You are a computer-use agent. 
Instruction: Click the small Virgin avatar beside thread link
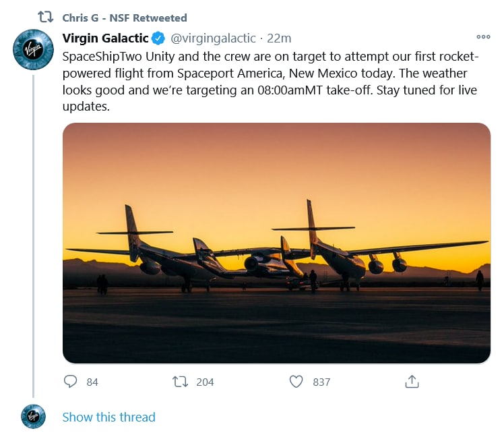[33, 417]
